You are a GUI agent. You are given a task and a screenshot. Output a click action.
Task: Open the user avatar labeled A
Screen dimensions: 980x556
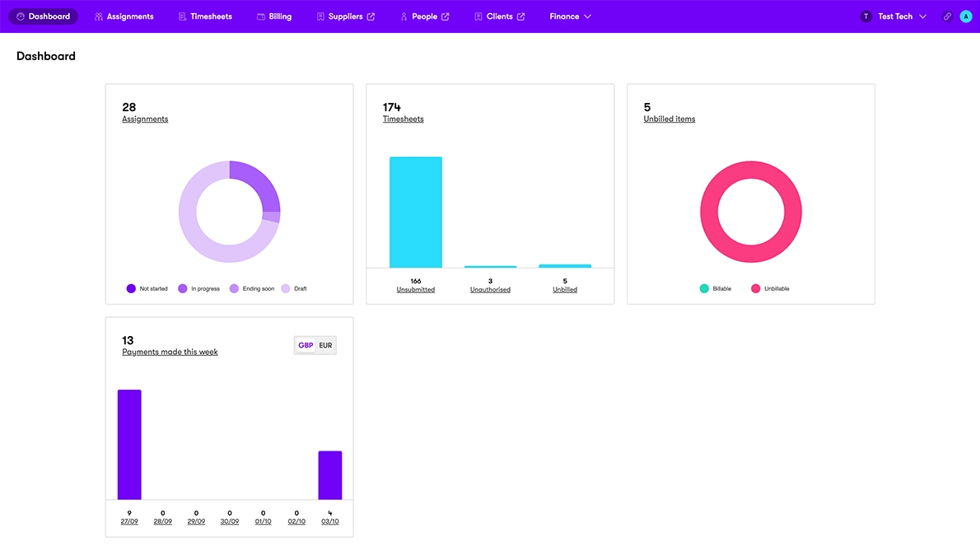(x=966, y=16)
